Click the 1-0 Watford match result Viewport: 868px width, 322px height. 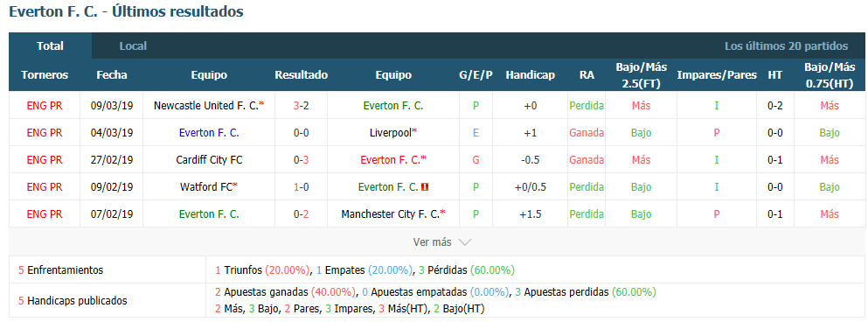point(302,187)
